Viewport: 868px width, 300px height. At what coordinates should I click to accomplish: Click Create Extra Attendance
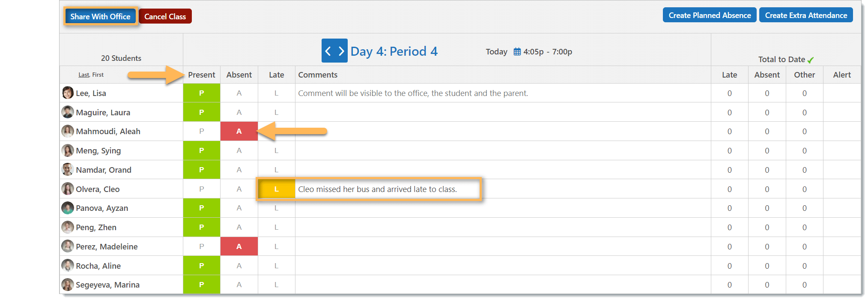pyautogui.click(x=805, y=15)
